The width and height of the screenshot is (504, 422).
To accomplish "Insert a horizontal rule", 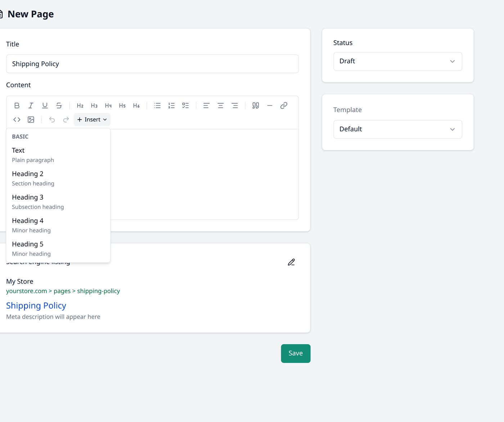I will (270, 106).
